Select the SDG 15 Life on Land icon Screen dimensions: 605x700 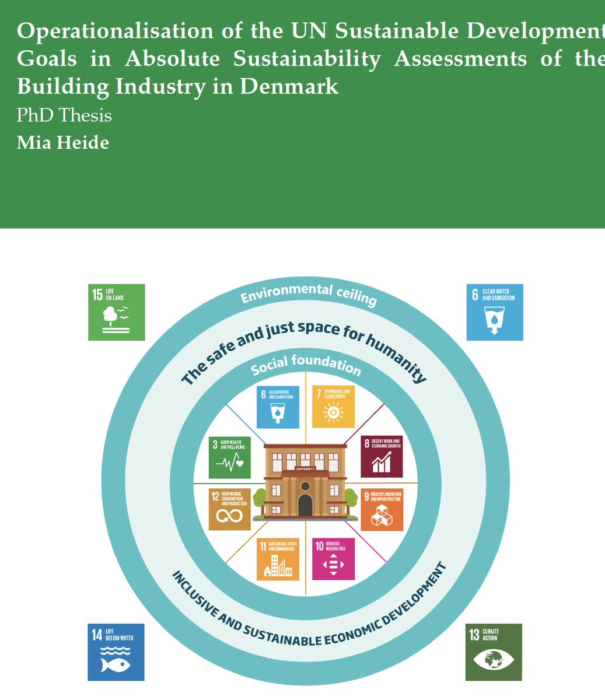coord(116,313)
